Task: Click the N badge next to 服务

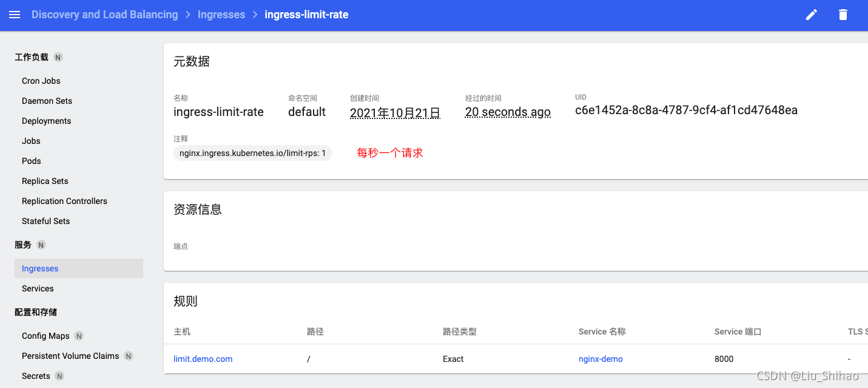Action: [x=41, y=245]
